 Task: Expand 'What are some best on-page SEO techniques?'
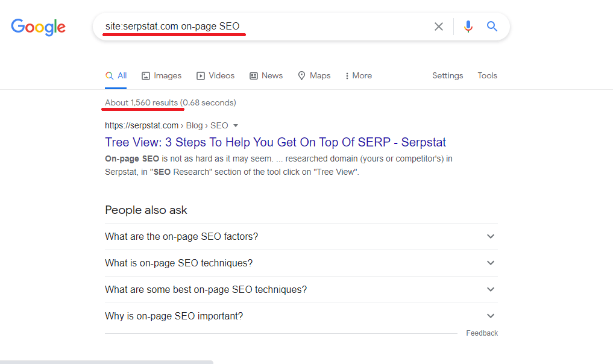click(x=301, y=290)
